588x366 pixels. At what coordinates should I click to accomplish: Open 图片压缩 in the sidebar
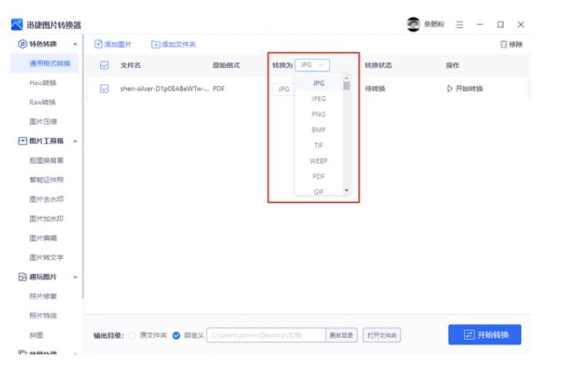(42, 121)
